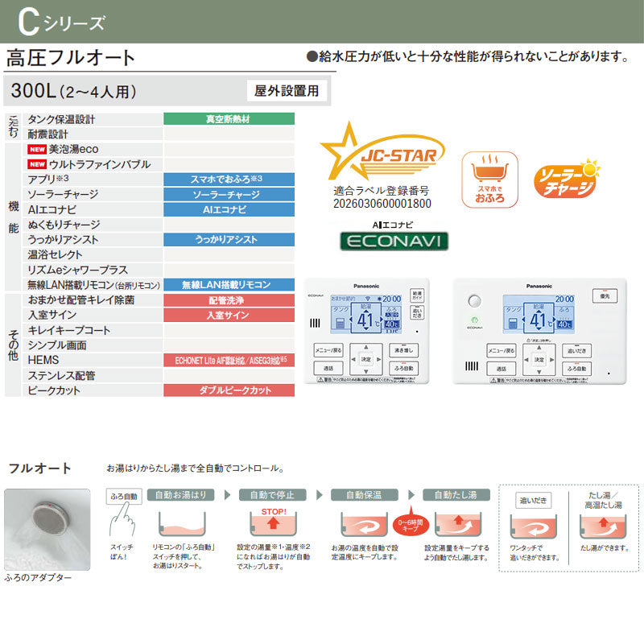
Task: Click the tub illustration under たし湯/高温たし湯
Action: (x=603, y=526)
